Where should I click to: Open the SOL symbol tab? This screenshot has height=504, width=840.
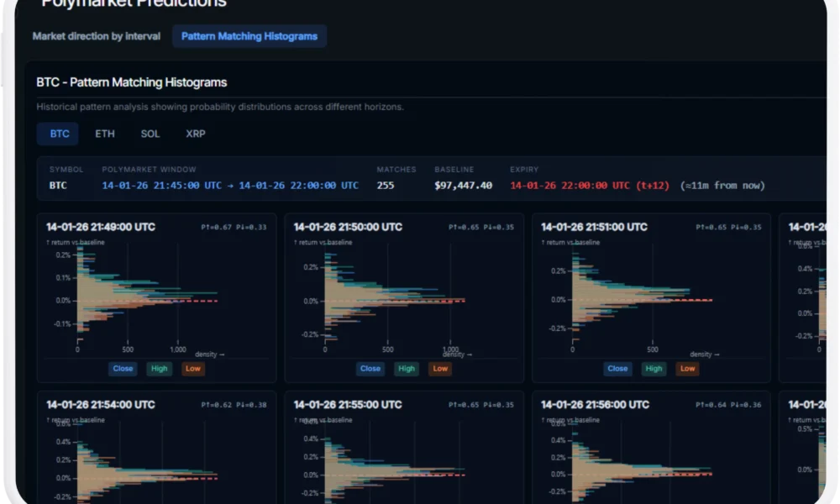click(x=150, y=134)
